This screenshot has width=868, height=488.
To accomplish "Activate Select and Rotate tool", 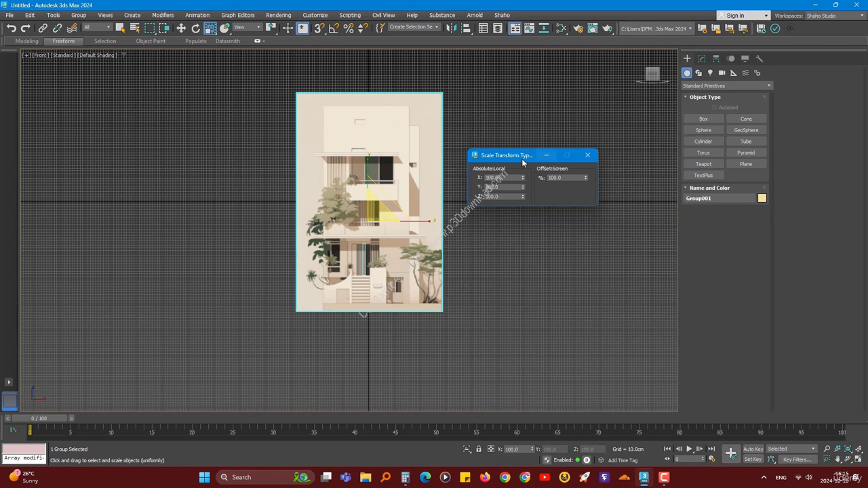I will pos(196,28).
